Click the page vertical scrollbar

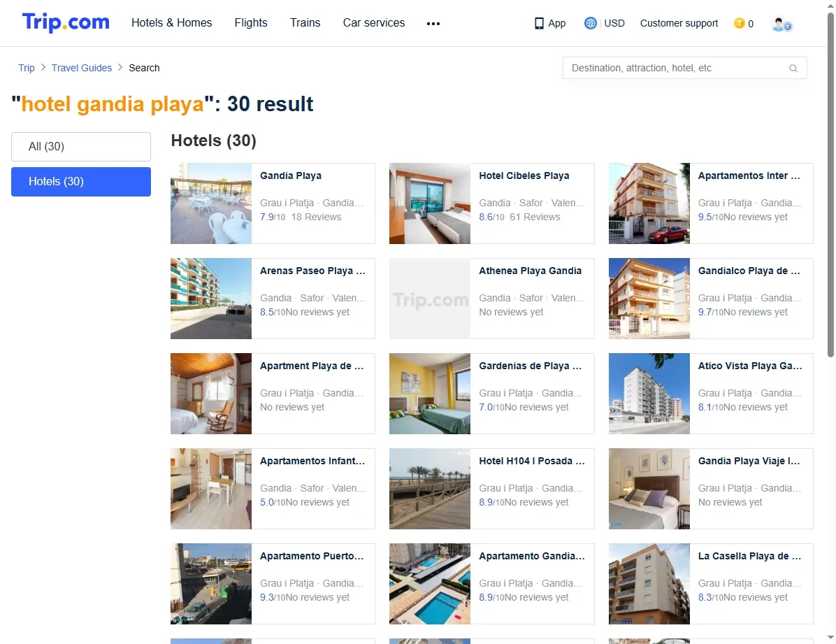click(x=830, y=184)
